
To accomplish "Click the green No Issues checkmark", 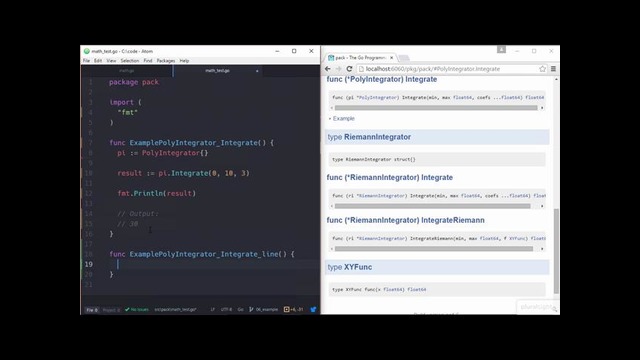I will [x=127, y=309].
